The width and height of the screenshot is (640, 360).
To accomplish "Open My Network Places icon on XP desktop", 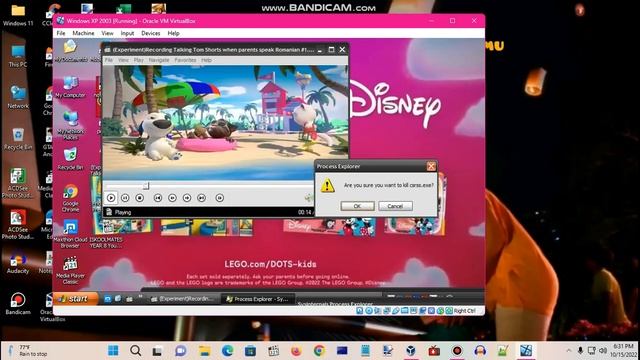I will click(x=71, y=125).
